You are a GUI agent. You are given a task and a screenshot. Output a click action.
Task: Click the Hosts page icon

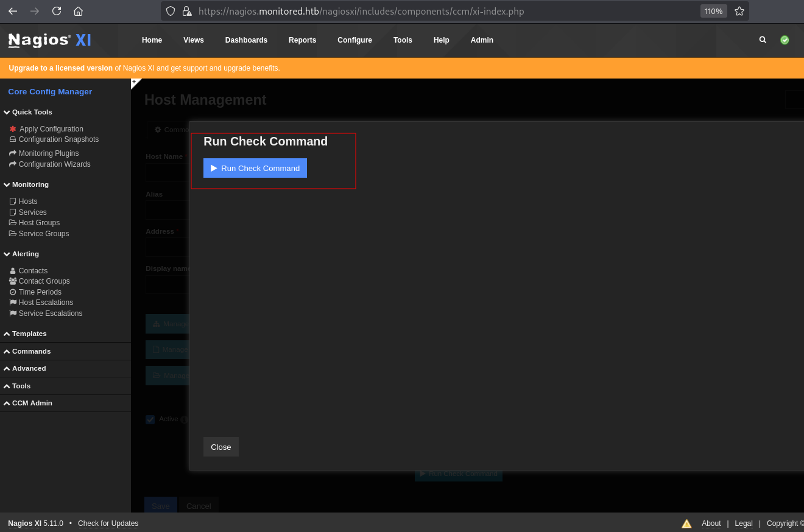pos(13,201)
